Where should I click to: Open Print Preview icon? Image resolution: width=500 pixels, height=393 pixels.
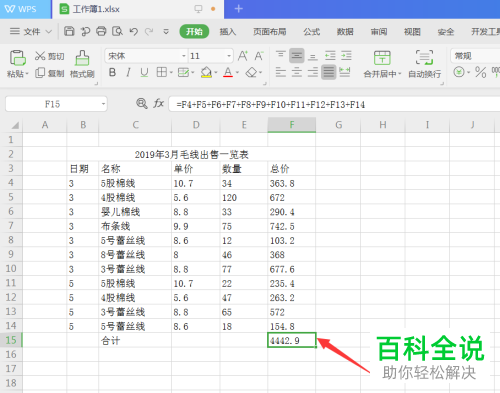[x=117, y=31]
